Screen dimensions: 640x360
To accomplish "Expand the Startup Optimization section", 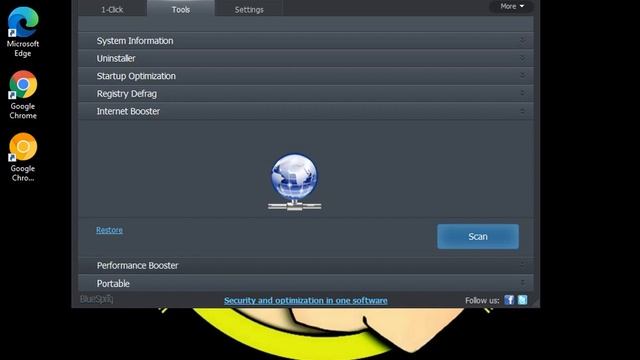I will 306,76.
